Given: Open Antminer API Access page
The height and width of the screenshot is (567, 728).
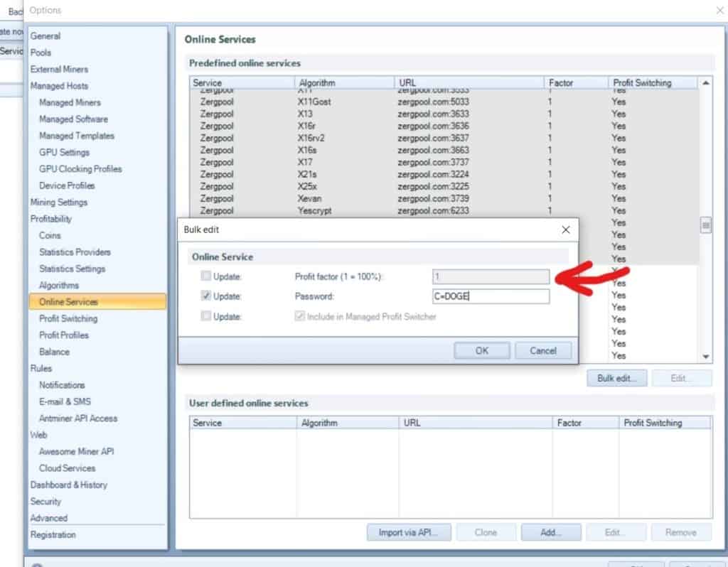Looking at the screenshot, I should [78, 418].
